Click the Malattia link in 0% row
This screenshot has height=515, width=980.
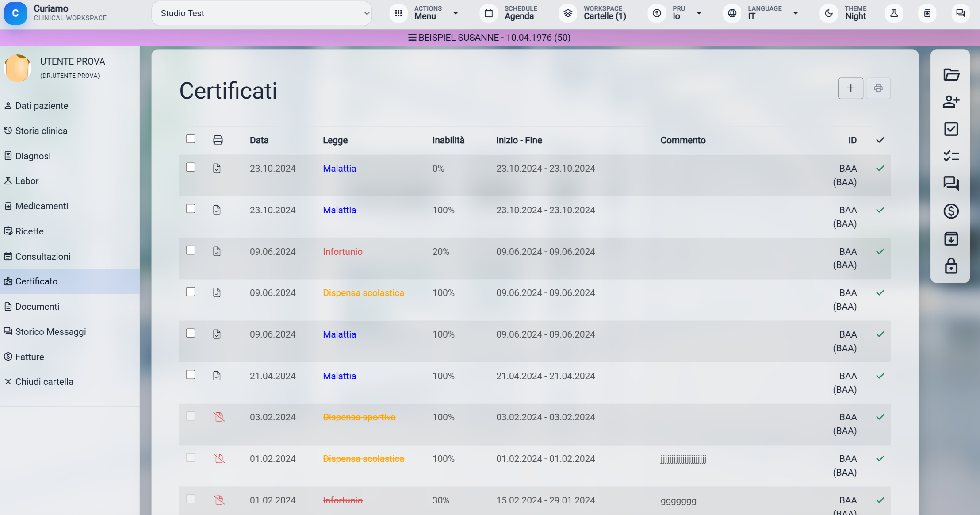(x=339, y=169)
